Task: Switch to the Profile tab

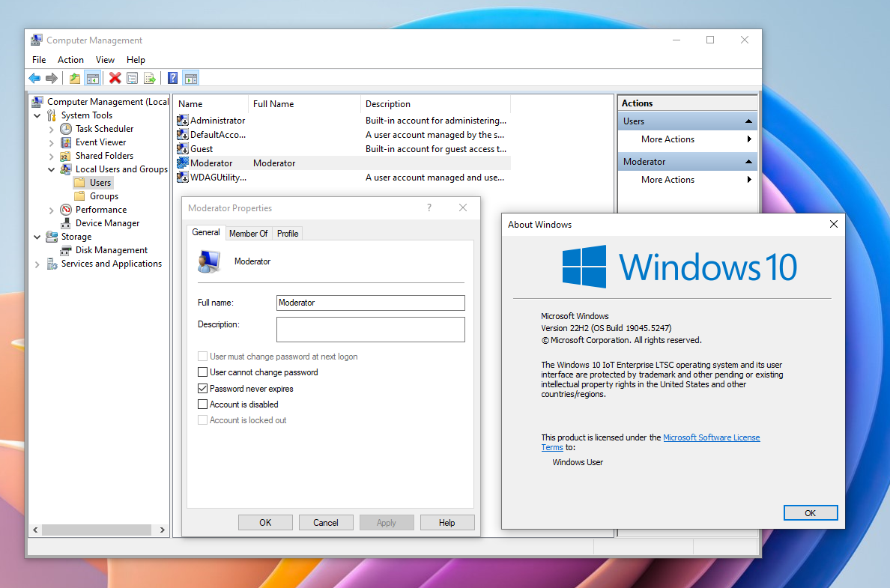Action: [x=288, y=233]
